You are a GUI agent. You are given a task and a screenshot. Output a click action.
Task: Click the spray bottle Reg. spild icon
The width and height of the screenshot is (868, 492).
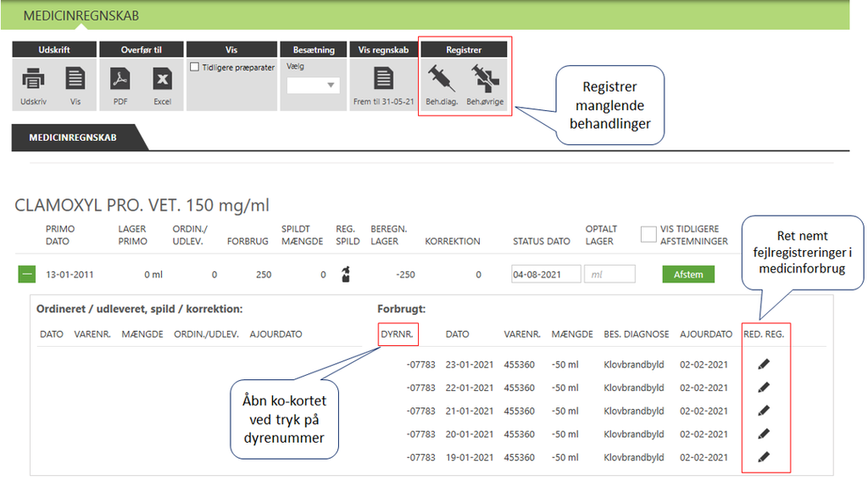[x=346, y=274]
